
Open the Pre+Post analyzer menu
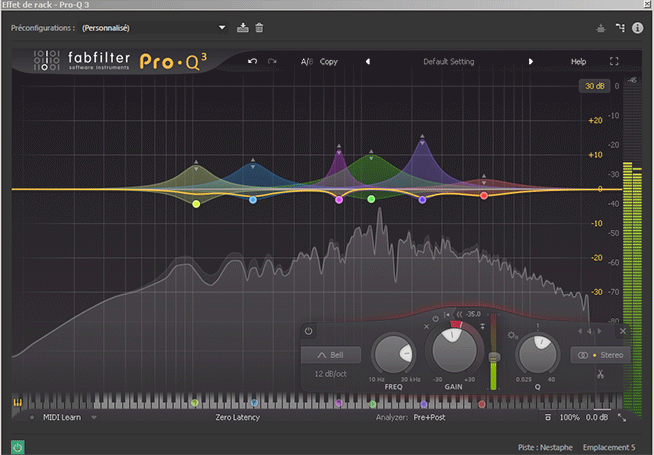tap(429, 417)
